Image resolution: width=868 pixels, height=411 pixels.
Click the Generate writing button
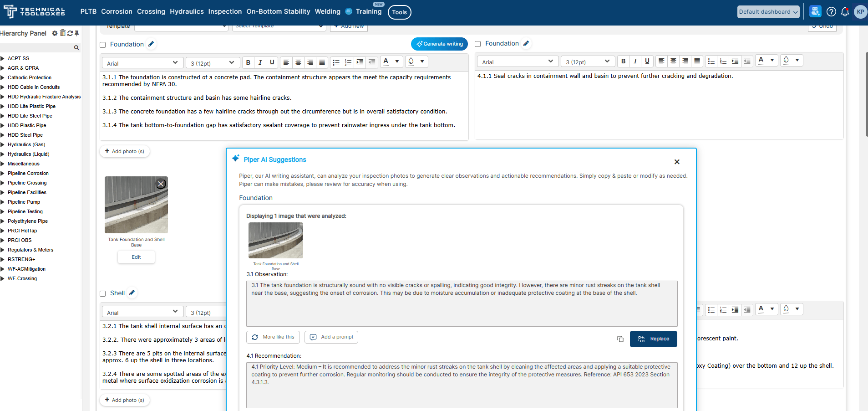tap(439, 44)
